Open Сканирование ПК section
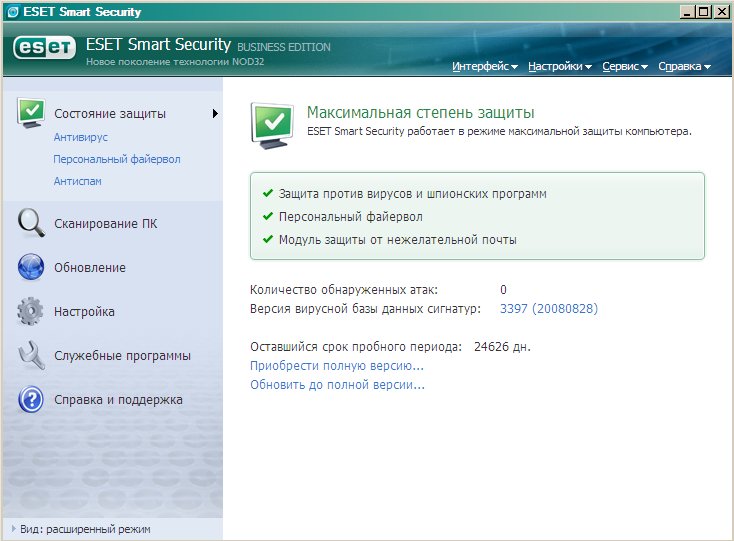This screenshot has height=541, width=734. click(x=106, y=224)
